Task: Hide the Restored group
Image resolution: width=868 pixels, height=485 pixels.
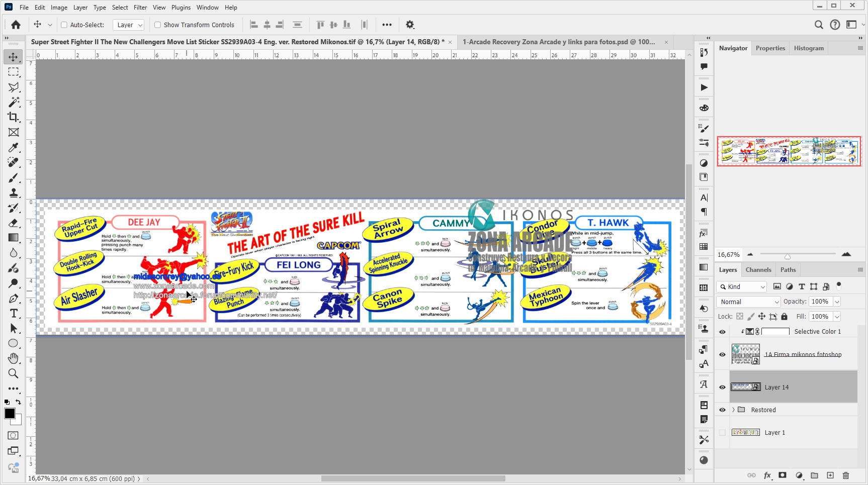Action: coord(722,410)
